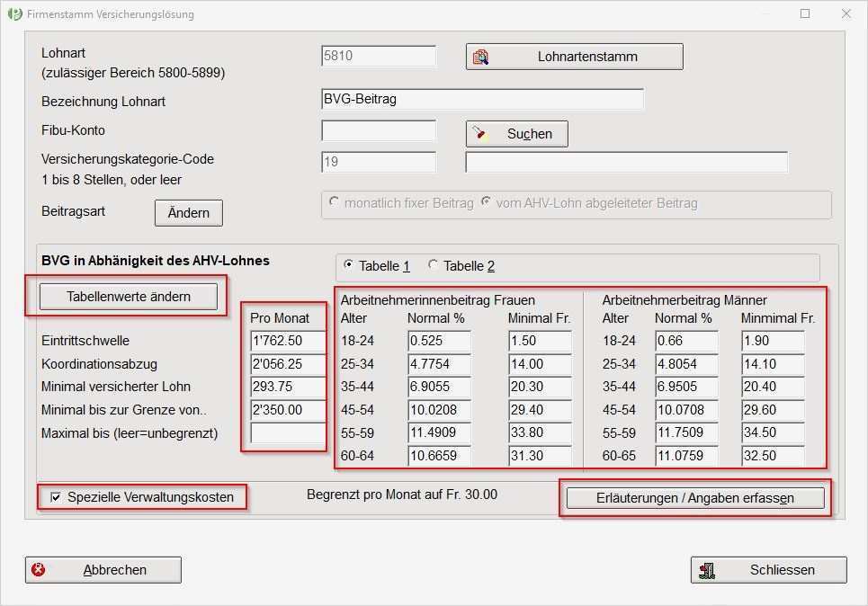Click Männer 55-59 Minimal Fr. field 34.50
The width and height of the screenshot is (868, 606).
[774, 432]
